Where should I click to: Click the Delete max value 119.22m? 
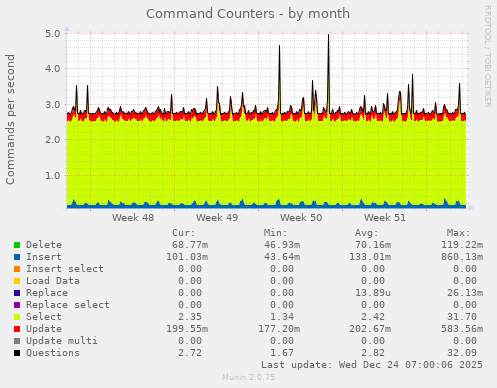[x=462, y=245]
